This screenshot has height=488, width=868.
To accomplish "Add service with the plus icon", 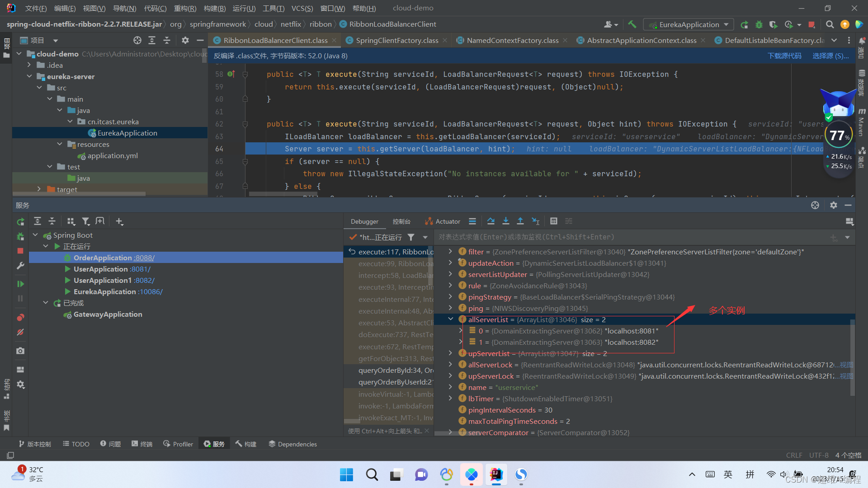I will (119, 221).
